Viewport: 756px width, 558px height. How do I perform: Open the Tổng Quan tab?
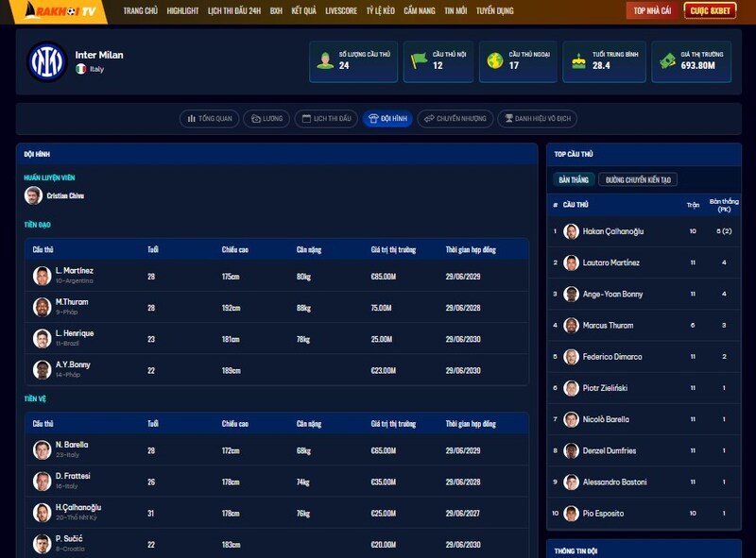209,119
